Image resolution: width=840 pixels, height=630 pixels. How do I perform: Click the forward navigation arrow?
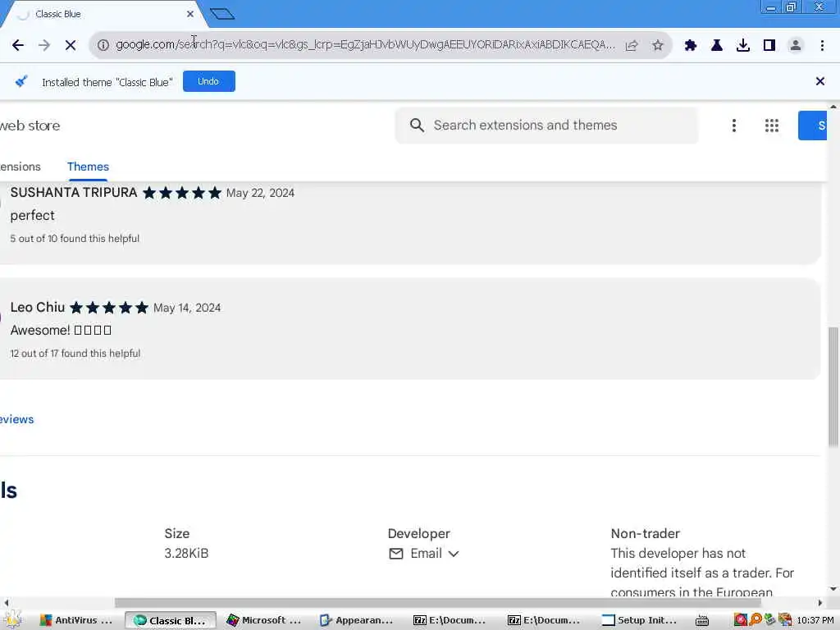44,45
